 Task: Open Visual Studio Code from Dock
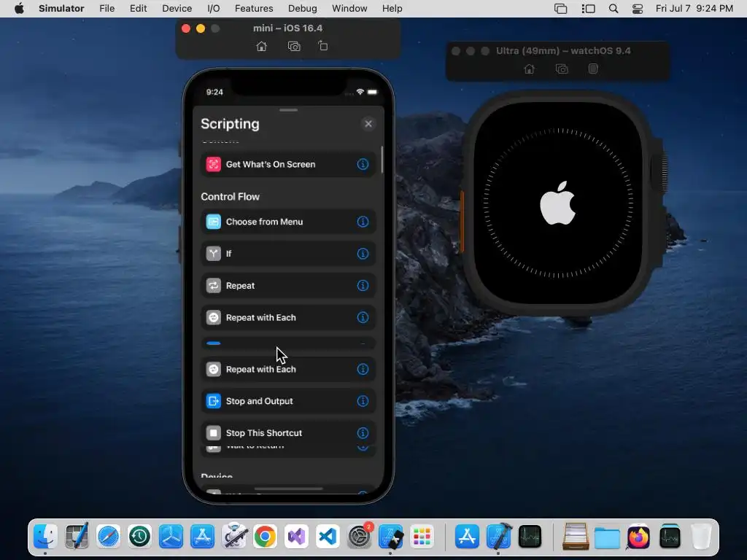pyautogui.click(x=328, y=537)
